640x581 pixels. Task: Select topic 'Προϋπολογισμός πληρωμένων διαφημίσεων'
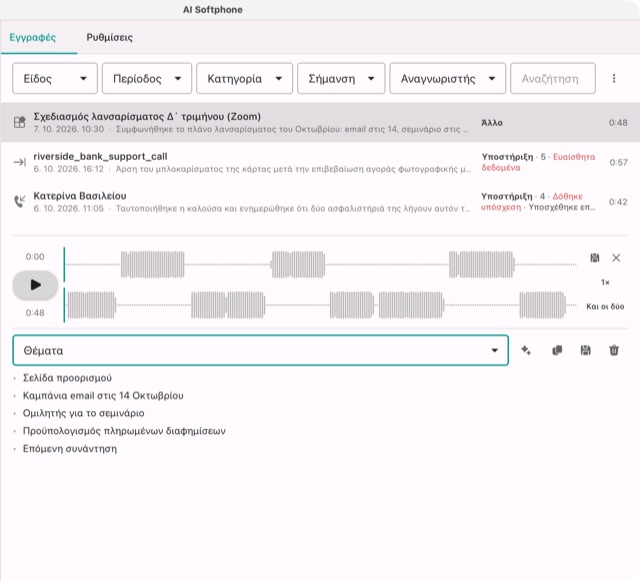tap(124, 431)
